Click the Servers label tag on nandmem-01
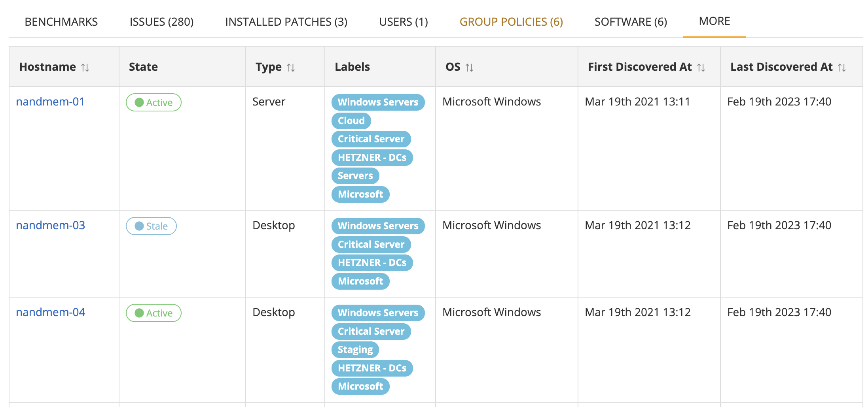868x407 pixels. (355, 176)
